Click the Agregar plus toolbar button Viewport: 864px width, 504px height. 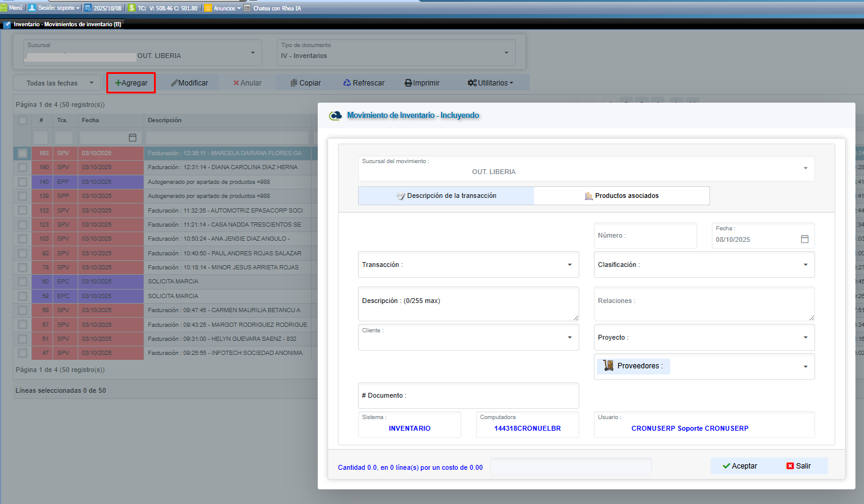(x=131, y=82)
